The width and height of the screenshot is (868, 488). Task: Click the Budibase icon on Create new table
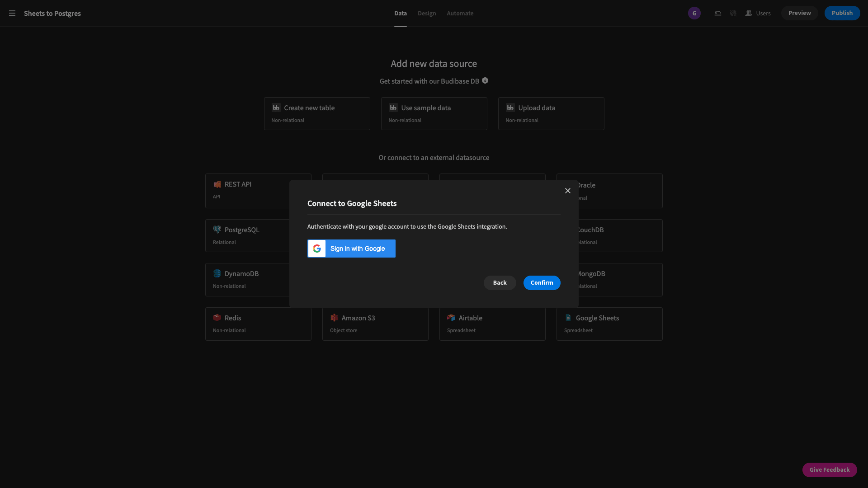coord(276,108)
